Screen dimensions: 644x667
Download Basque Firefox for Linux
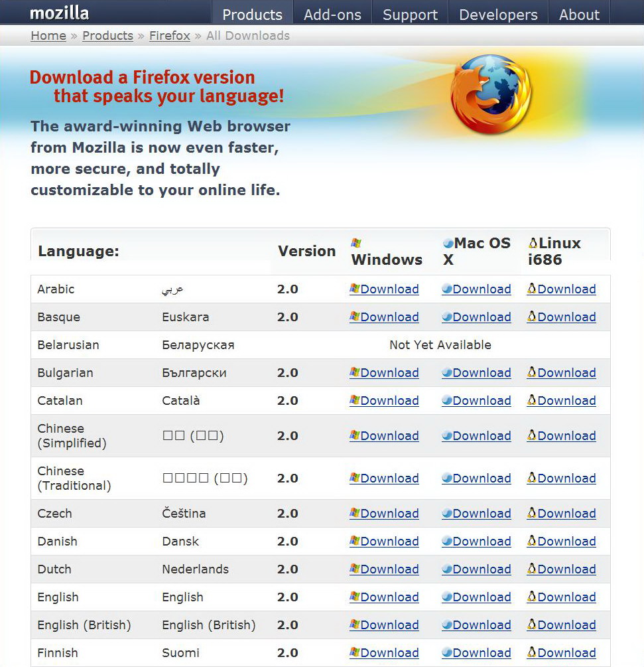point(562,317)
